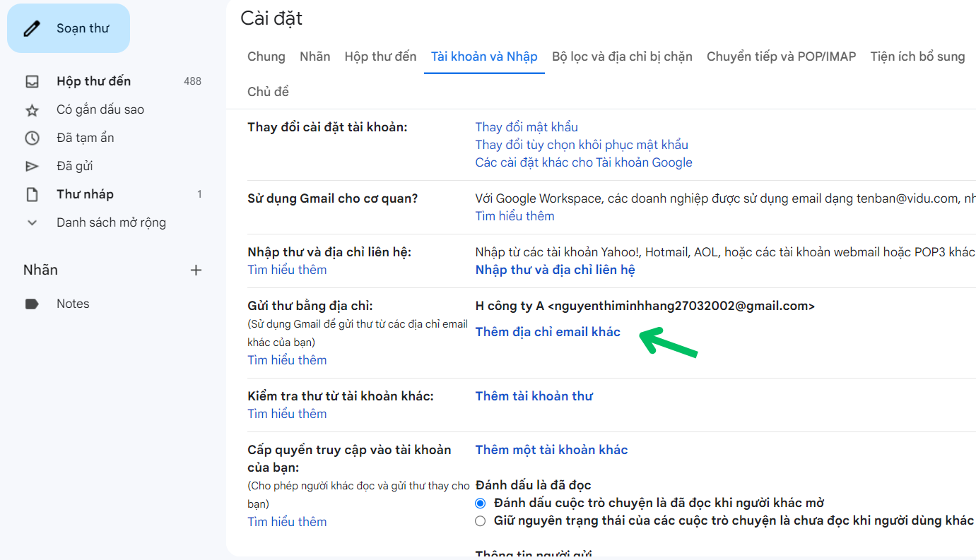
Task: Expand the Danh sách mở rộng chevron
Action: pos(32,222)
